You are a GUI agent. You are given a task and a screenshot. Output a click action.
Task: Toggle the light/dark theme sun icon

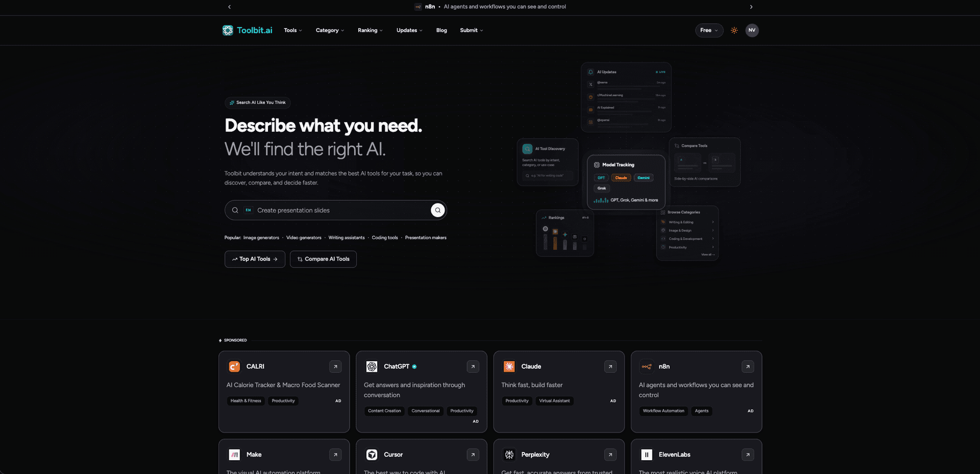pyautogui.click(x=734, y=30)
